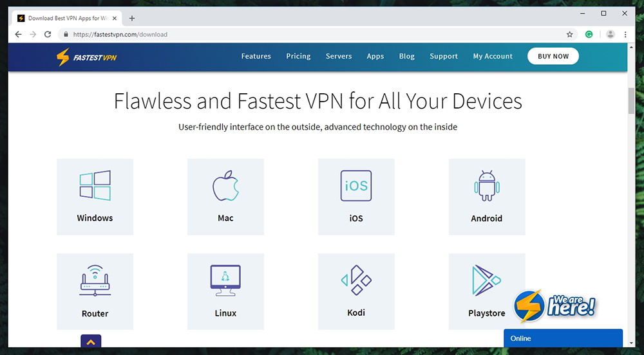
Task: Open Apps in site navigation
Action: pyautogui.click(x=375, y=56)
